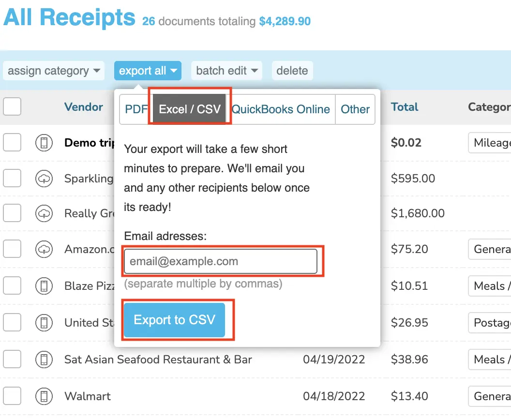The height and width of the screenshot is (420, 511).
Task: Switch to the QuickBooks Online tab
Action: coord(281,109)
